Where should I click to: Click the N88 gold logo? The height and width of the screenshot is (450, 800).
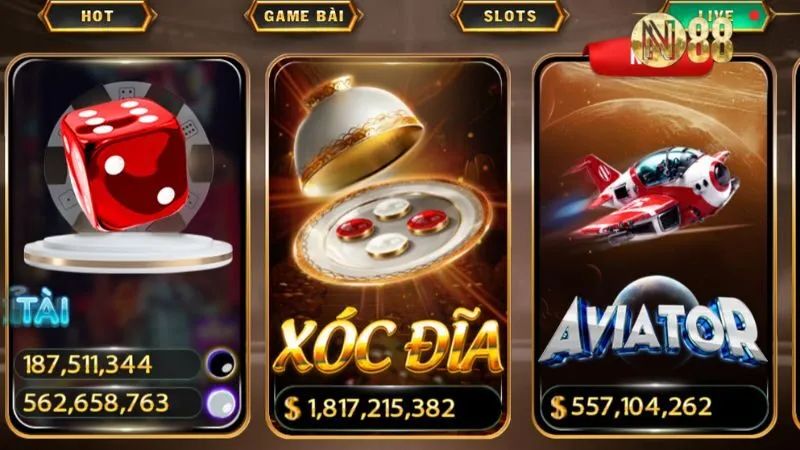point(682,42)
